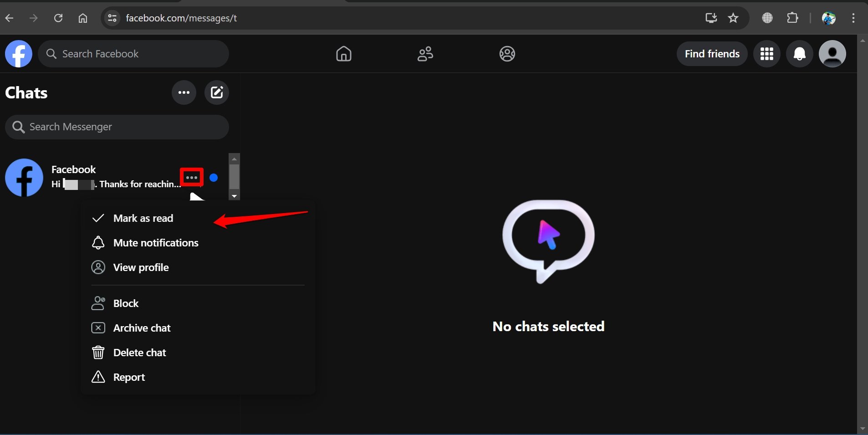Click the Facebook chat avatar thumbnail
Screen dimensions: 868x435
[x=24, y=178]
